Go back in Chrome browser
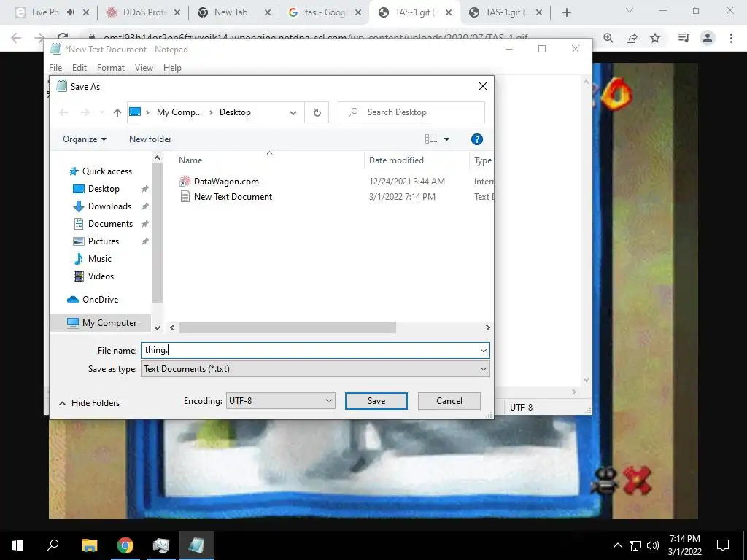Image resolution: width=747 pixels, height=560 pixels. click(16, 38)
